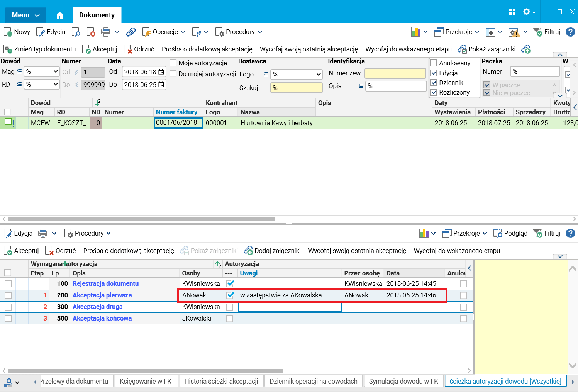Open the Dostawca Logo combo box
578x392 pixels.
297,74
